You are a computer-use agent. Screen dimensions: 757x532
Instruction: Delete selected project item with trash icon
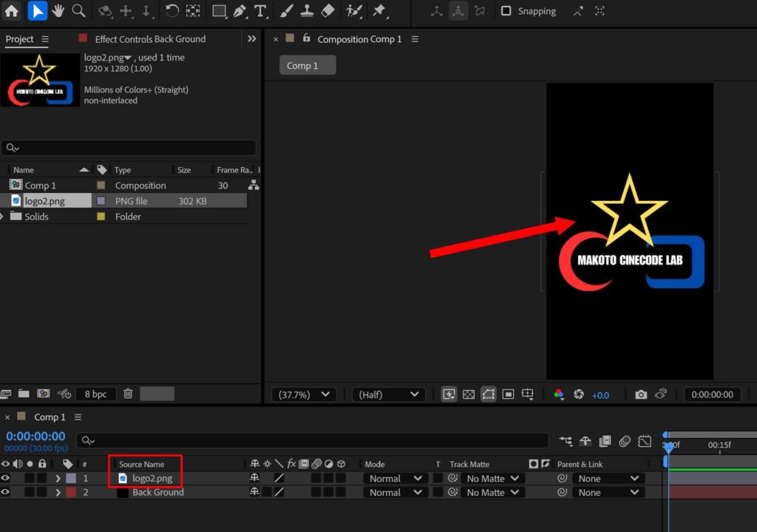[x=128, y=393]
